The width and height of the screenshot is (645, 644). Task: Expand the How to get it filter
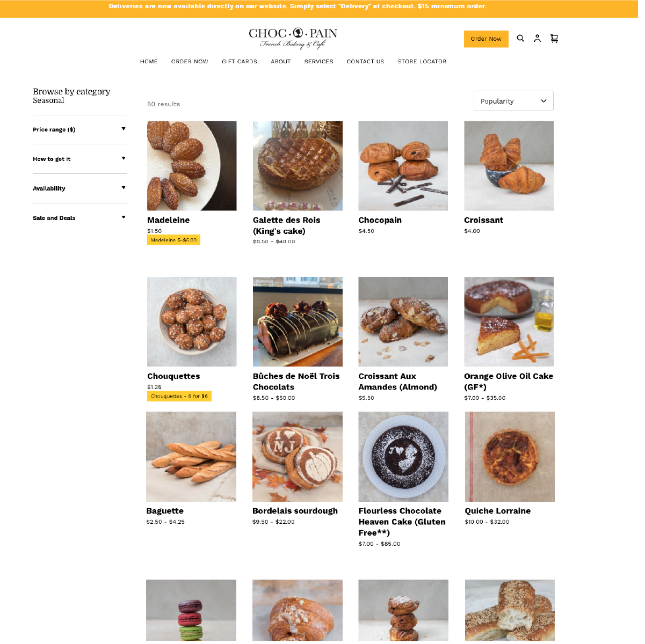coord(79,159)
